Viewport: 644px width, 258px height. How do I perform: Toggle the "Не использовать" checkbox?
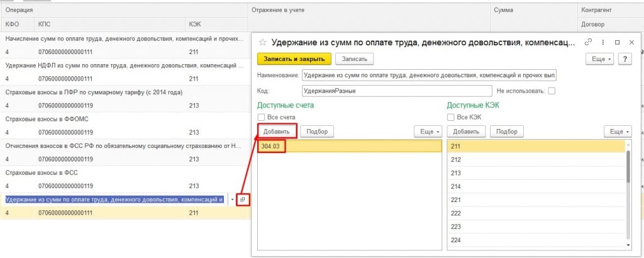click(552, 91)
